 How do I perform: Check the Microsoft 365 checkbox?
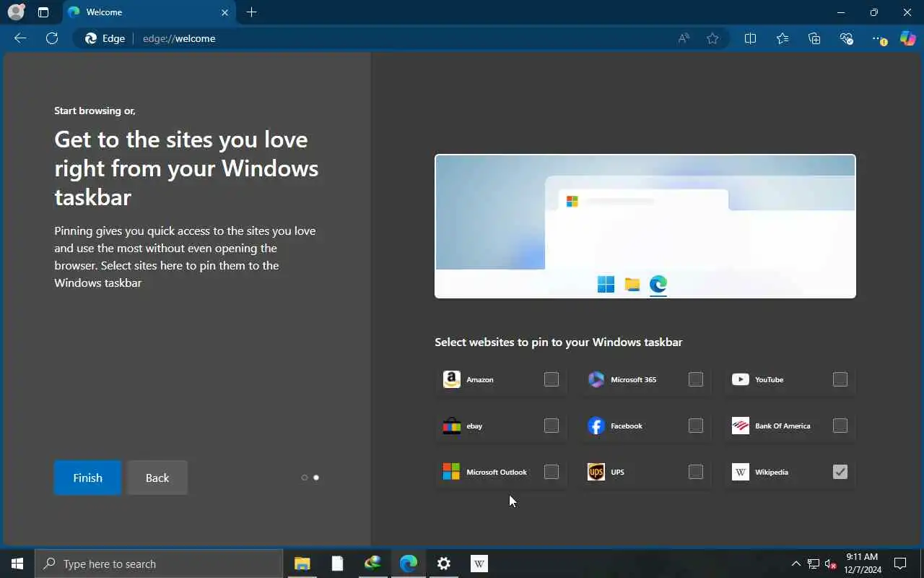coord(696,379)
